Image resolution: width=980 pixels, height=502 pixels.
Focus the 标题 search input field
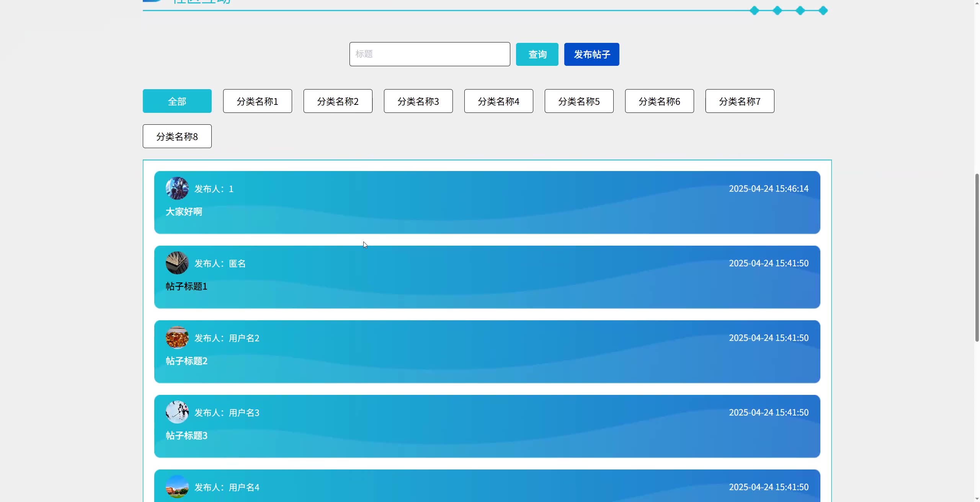point(430,54)
